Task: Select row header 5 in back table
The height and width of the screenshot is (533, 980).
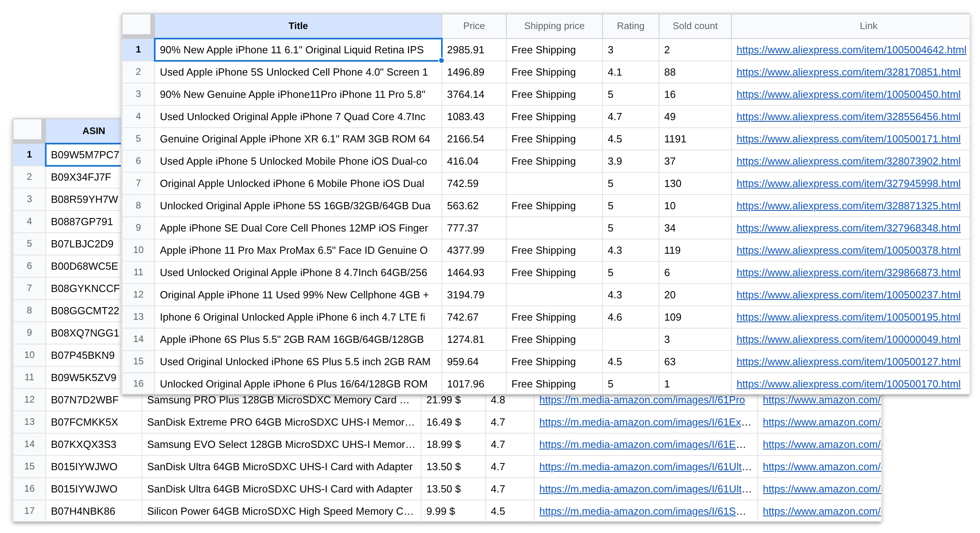Action: pyautogui.click(x=29, y=244)
